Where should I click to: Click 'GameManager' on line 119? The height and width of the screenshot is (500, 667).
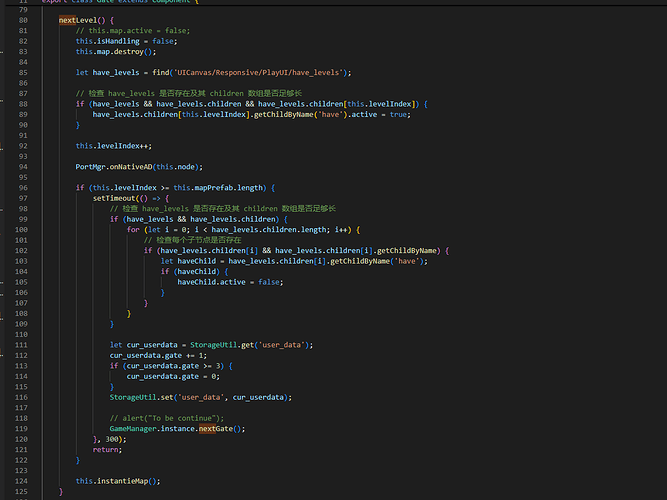pyautogui.click(x=133, y=429)
